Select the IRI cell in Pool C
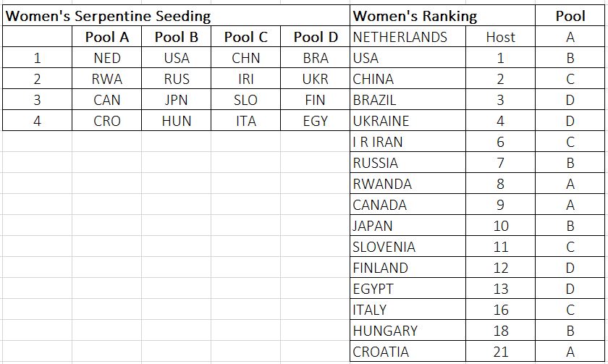 pyautogui.click(x=245, y=79)
